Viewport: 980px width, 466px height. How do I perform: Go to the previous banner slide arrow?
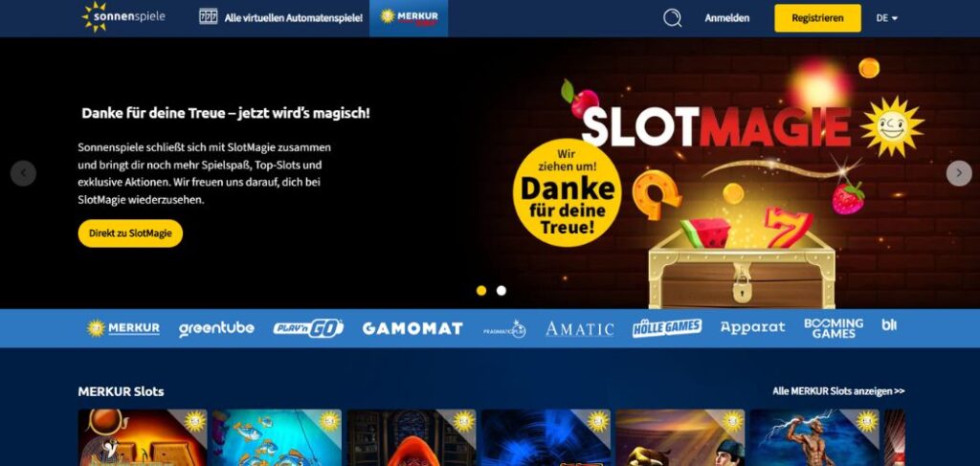(23, 173)
